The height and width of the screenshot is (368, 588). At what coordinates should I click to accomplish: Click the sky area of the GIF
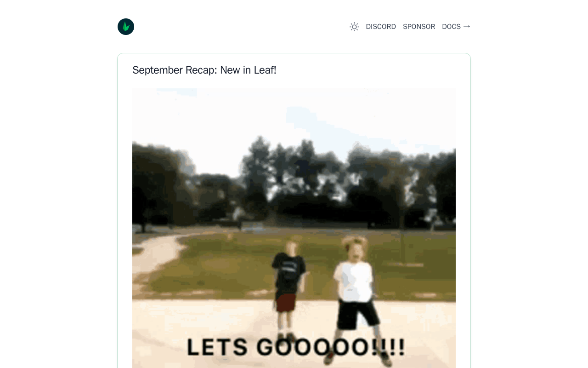pyautogui.click(x=294, y=115)
